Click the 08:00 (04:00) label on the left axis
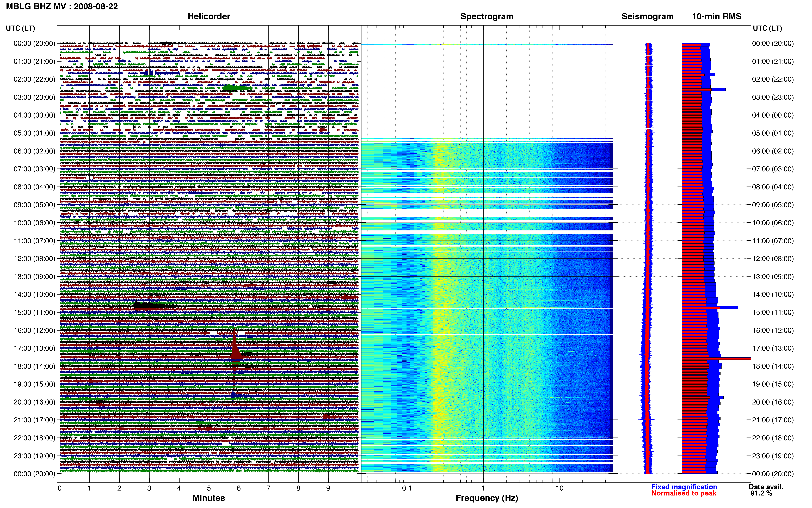The width and height of the screenshot is (812, 508). [x=34, y=187]
